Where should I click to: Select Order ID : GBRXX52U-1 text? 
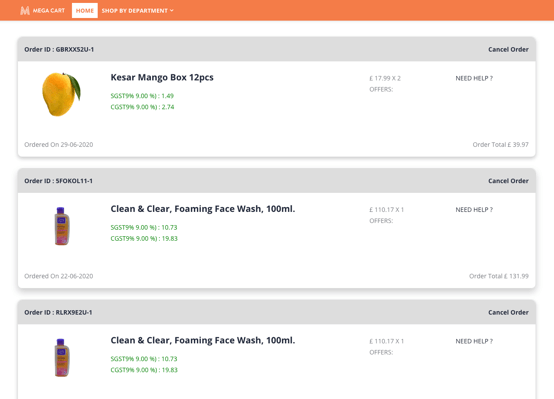coord(59,49)
